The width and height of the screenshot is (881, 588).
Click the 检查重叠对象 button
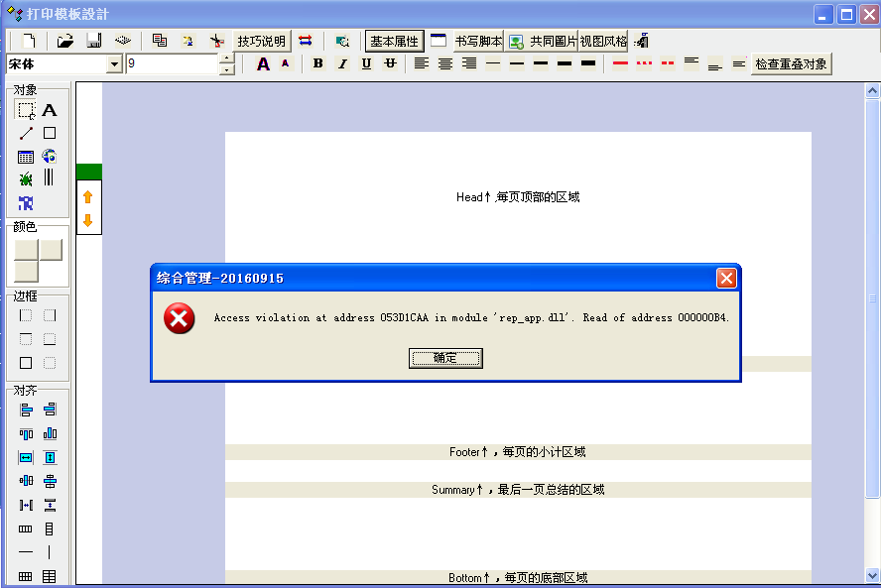pos(791,64)
